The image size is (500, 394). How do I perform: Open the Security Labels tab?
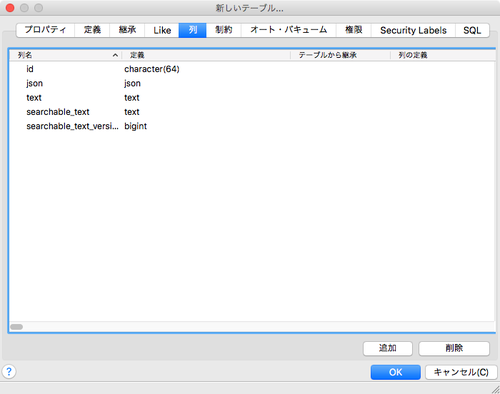[x=413, y=30]
